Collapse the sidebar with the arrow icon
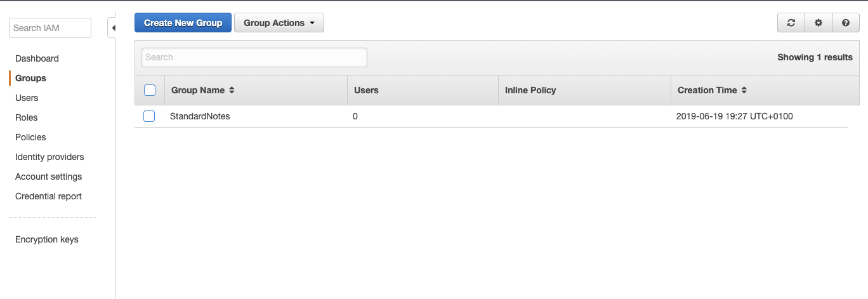The height and width of the screenshot is (299, 868). pos(112,28)
